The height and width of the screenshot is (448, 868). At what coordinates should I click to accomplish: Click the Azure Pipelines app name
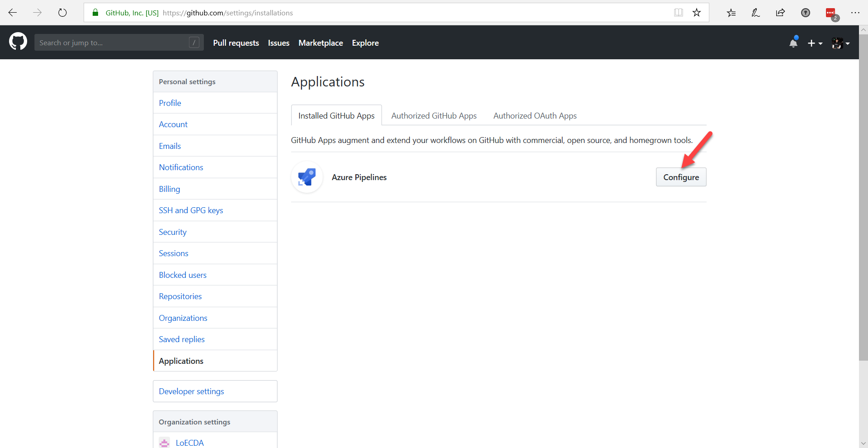(x=359, y=177)
